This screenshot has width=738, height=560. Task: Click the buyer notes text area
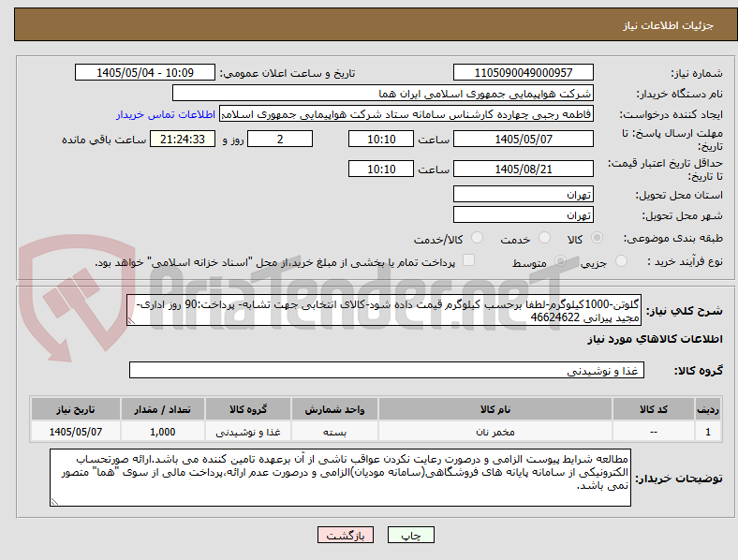pos(340,478)
